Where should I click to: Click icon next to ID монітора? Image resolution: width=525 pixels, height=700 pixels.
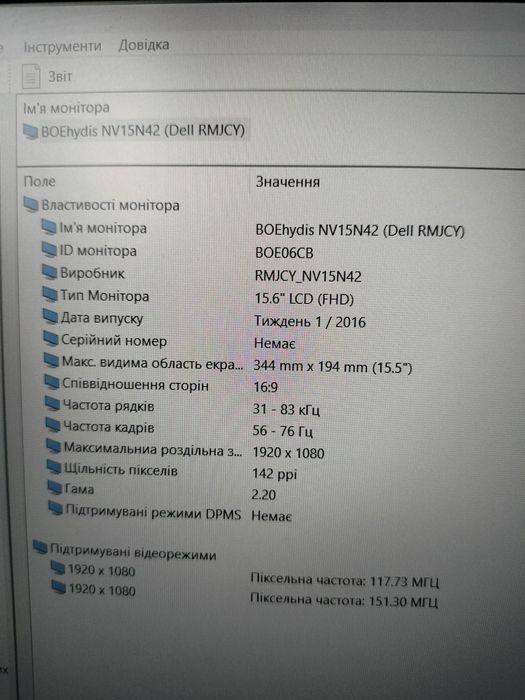pyautogui.click(x=50, y=249)
